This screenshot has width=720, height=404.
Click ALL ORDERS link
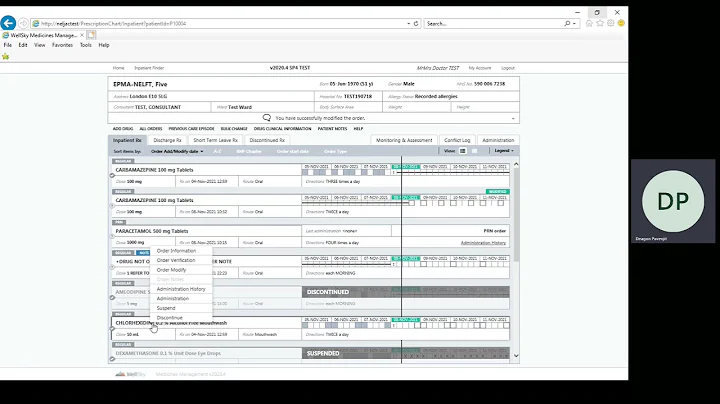click(x=151, y=129)
